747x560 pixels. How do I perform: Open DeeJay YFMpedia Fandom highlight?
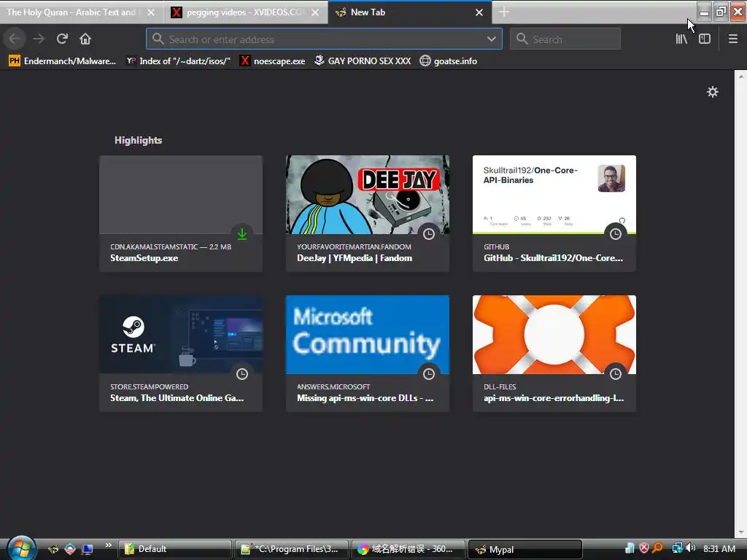368,214
